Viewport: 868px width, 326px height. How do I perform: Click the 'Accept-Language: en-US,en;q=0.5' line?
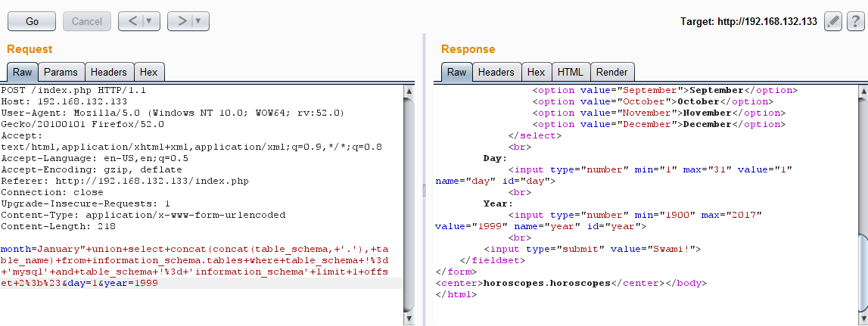(x=95, y=158)
